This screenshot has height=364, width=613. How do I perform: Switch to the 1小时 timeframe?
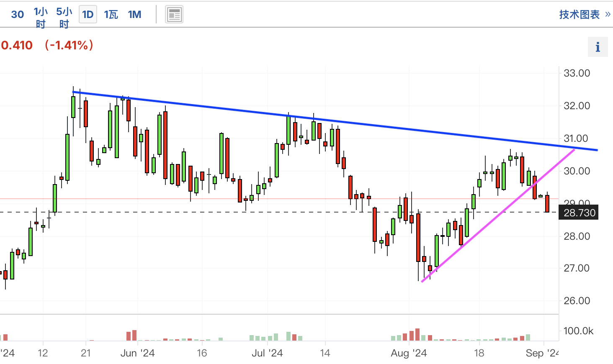[x=41, y=18]
